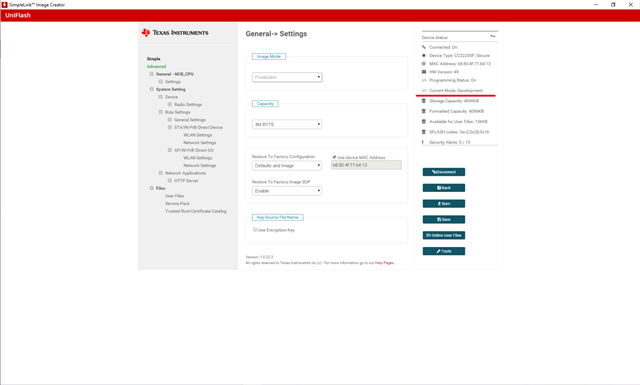Screen dimensions: 640x385
Task: Collapse the AP/Wi-Fi Direct GO node
Action: click(170, 150)
